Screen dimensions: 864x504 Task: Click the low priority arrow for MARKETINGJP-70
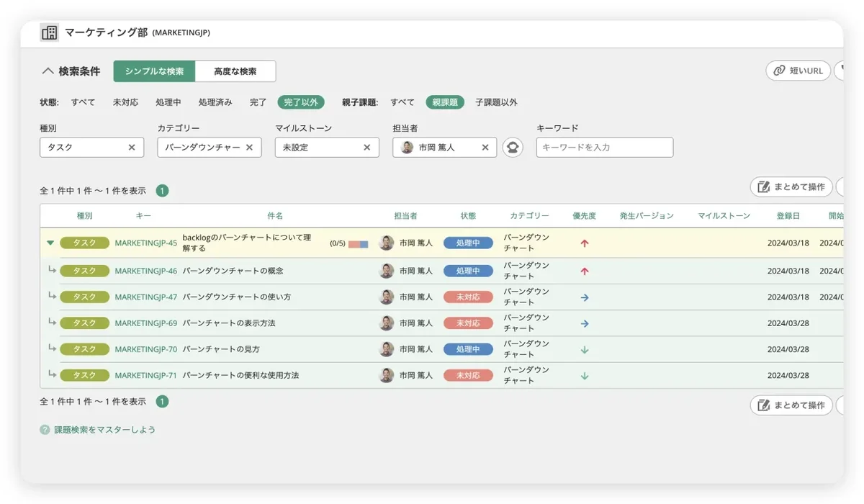pos(585,349)
